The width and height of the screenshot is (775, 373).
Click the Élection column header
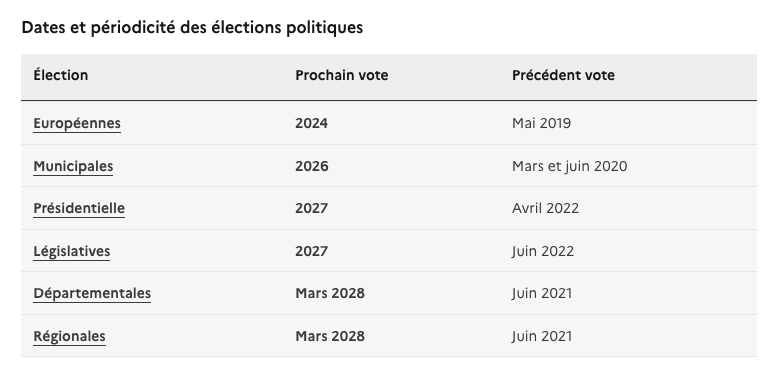coord(61,75)
